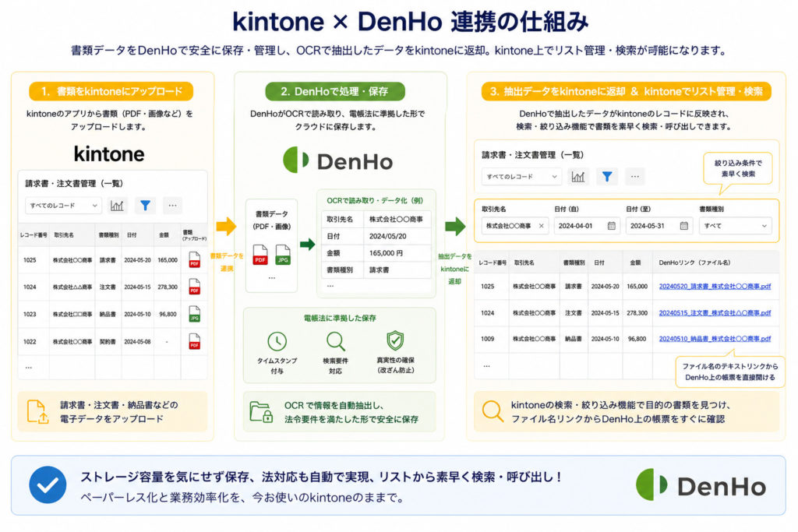Click the 株式会社□□商事 cell in row 1023
This screenshot has height=532, width=798.
click(72, 315)
